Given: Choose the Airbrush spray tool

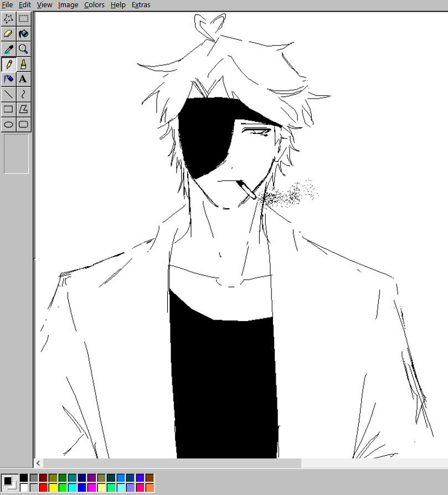Looking at the screenshot, I should coord(8,79).
